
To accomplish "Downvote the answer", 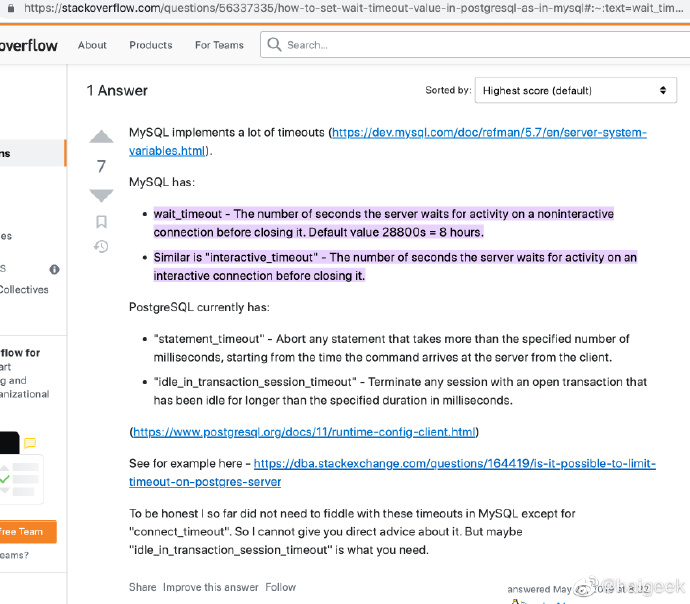I will coord(101,195).
